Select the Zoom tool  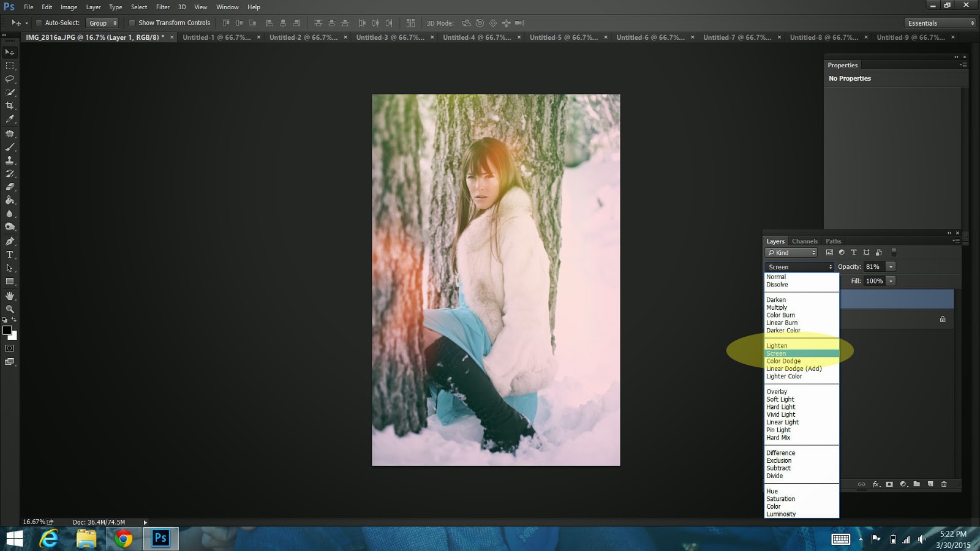10,309
